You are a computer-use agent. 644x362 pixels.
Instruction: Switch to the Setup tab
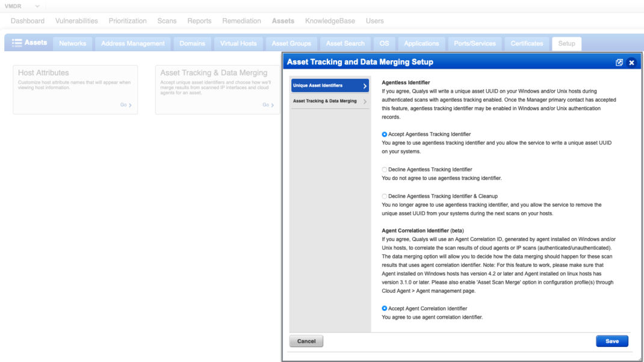(x=565, y=43)
